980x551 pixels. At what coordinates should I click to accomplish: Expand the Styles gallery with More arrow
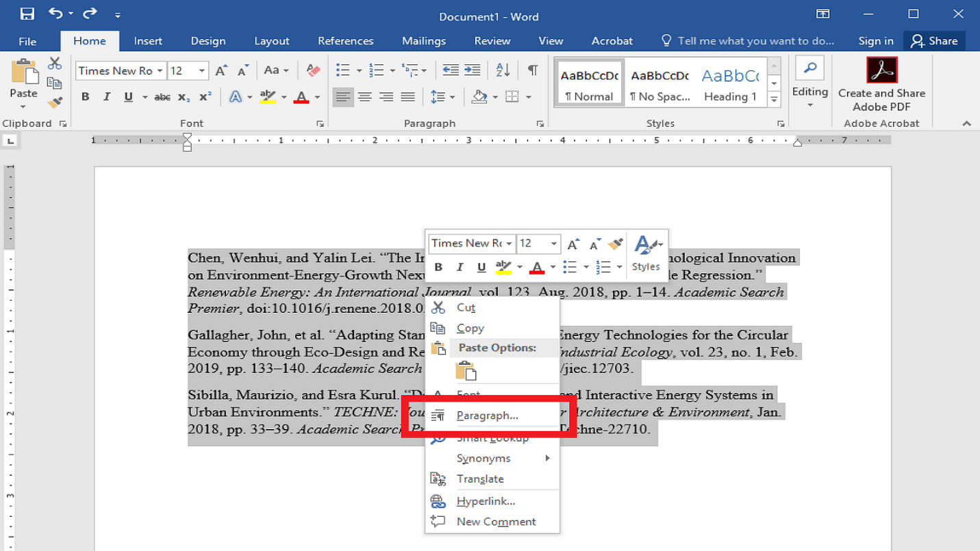point(775,100)
